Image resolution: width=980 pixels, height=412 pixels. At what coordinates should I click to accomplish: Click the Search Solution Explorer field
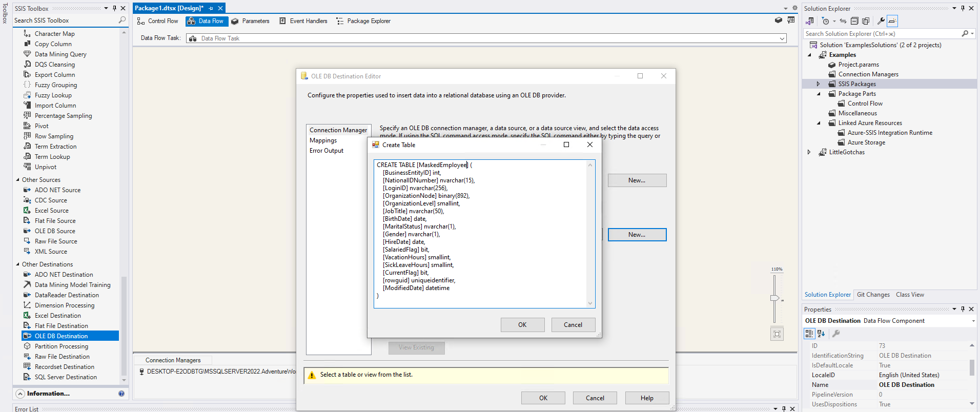point(882,34)
